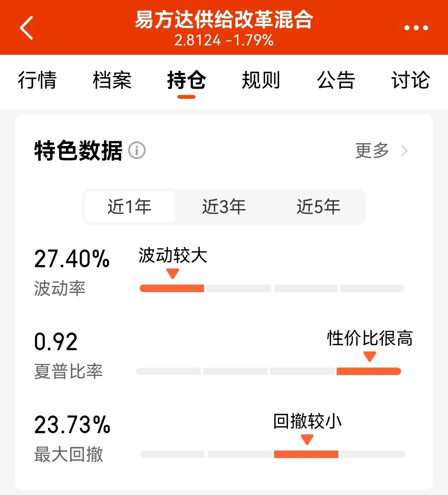The width and height of the screenshot is (448, 495).
Task: Go to the 规则 tab
Action: pos(261,80)
